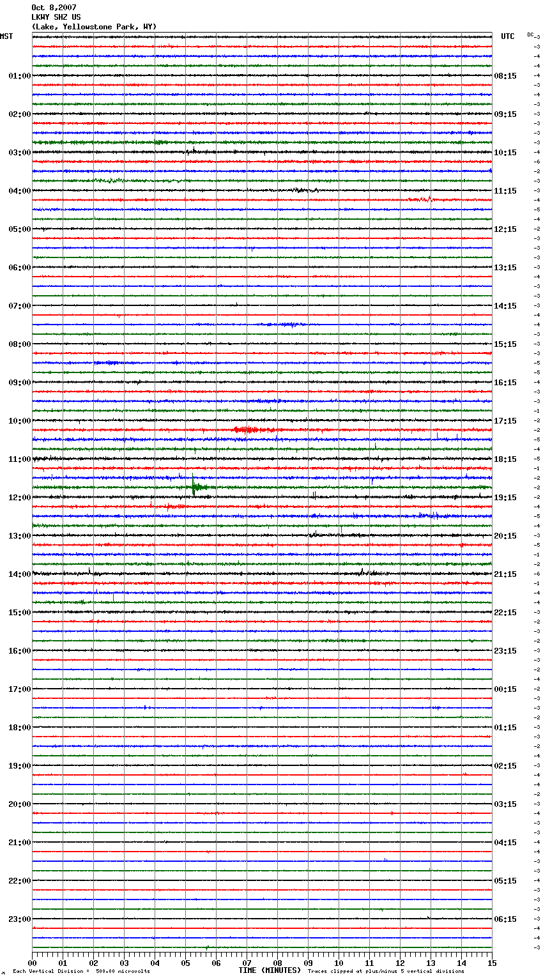
Task: Click minute tick label 00 on time axis
Action: [32, 963]
